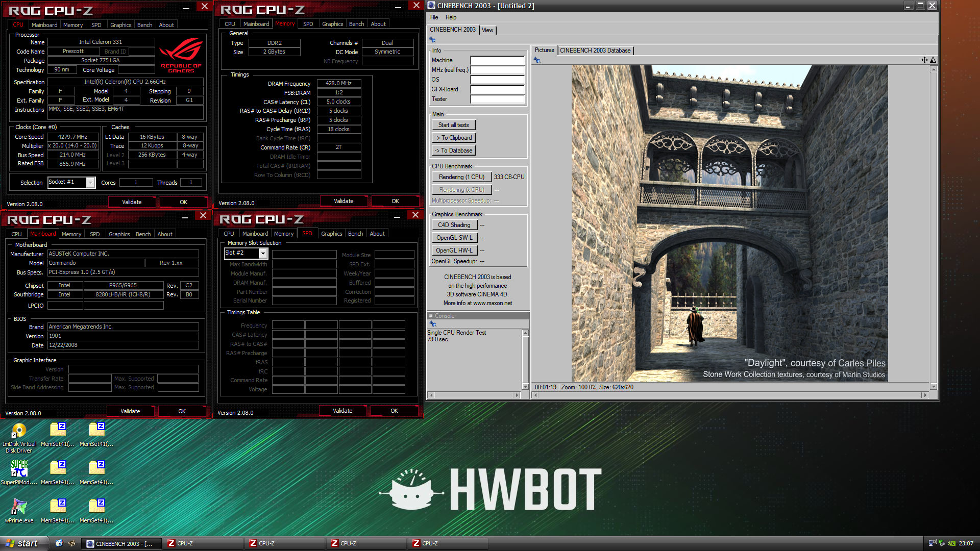Click the Machine input field in the Info section
Screen dimensions: 980x551
point(497,60)
